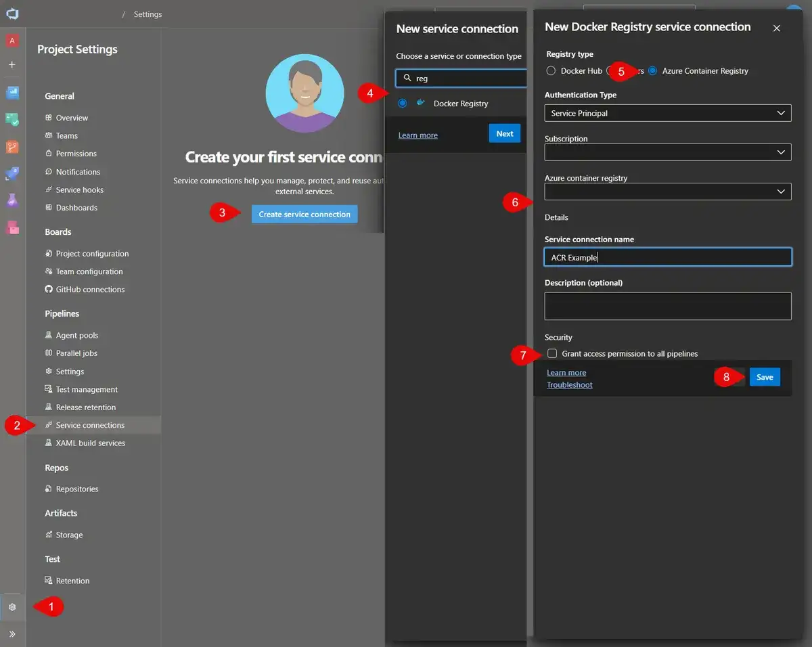812x647 pixels.
Task: Select the Docker Hub registry type
Action: point(551,70)
